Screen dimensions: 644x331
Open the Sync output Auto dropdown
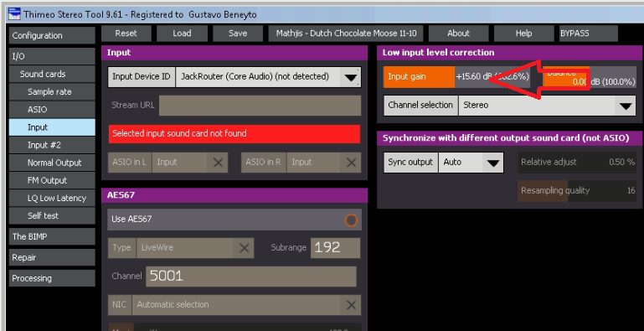coord(492,163)
